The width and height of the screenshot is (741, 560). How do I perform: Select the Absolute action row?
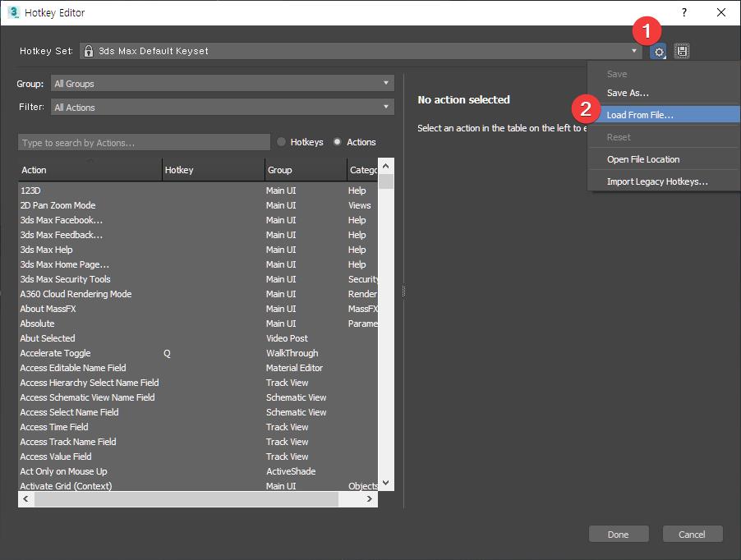pos(197,324)
